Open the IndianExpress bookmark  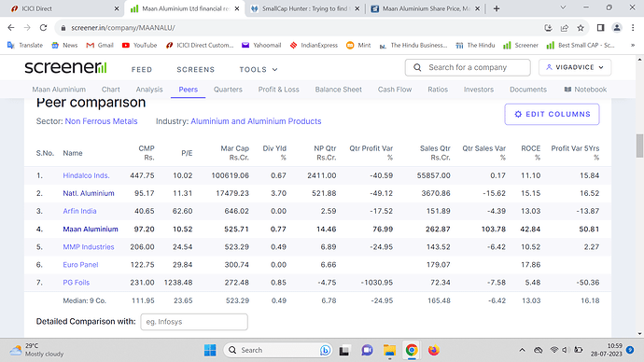coord(314,45)
